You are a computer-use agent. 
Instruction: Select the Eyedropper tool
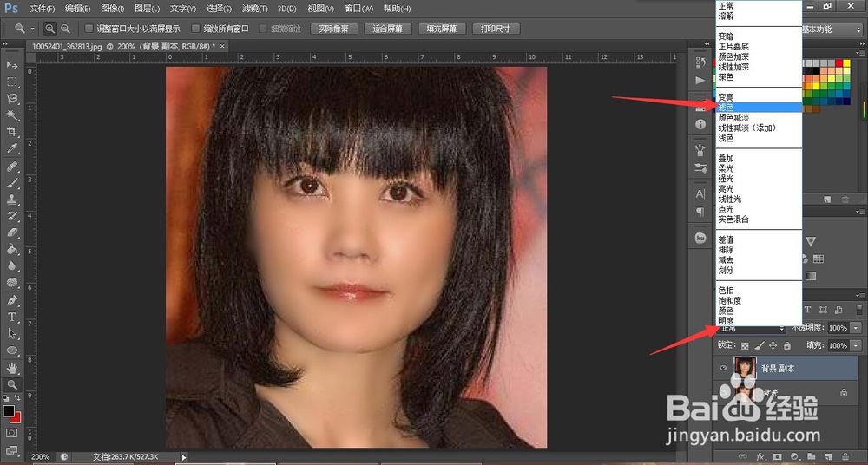coord(12,148)
